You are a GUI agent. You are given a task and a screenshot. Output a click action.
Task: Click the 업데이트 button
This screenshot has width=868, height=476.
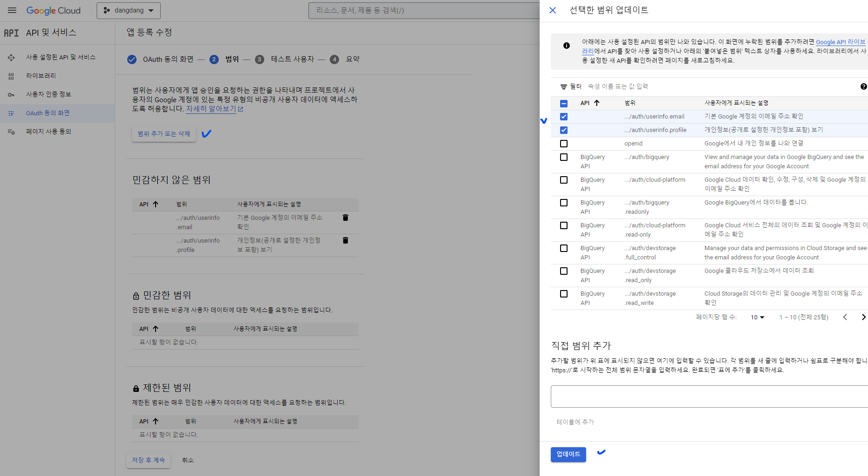click(568, 454)
